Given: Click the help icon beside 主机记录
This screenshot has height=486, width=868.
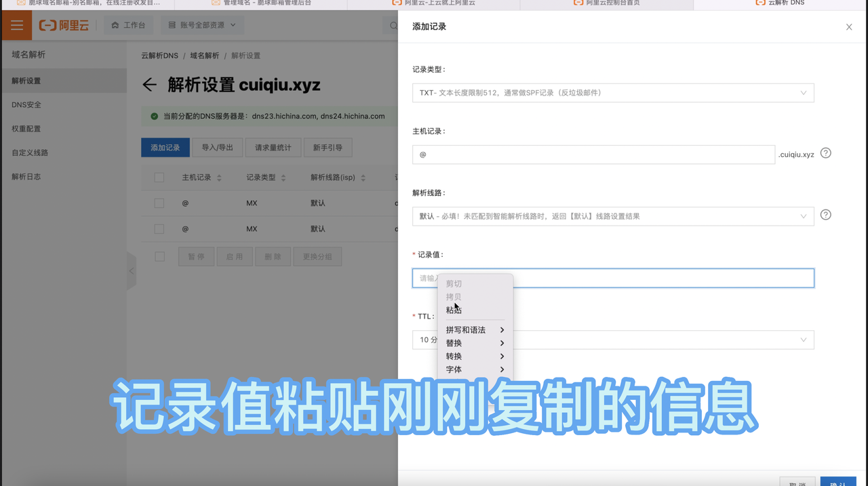Looking at the screenshot, I should click(x=826, y=153).
